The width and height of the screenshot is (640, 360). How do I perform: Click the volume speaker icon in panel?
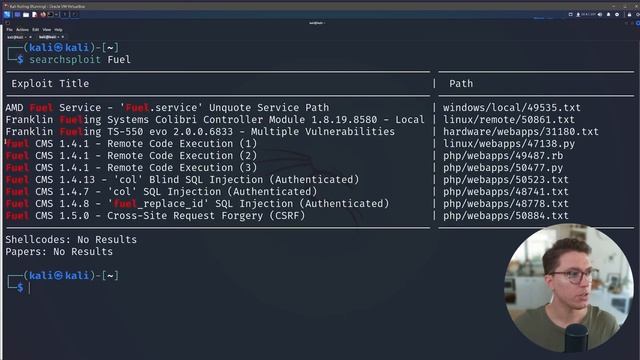tap(600, 14)
